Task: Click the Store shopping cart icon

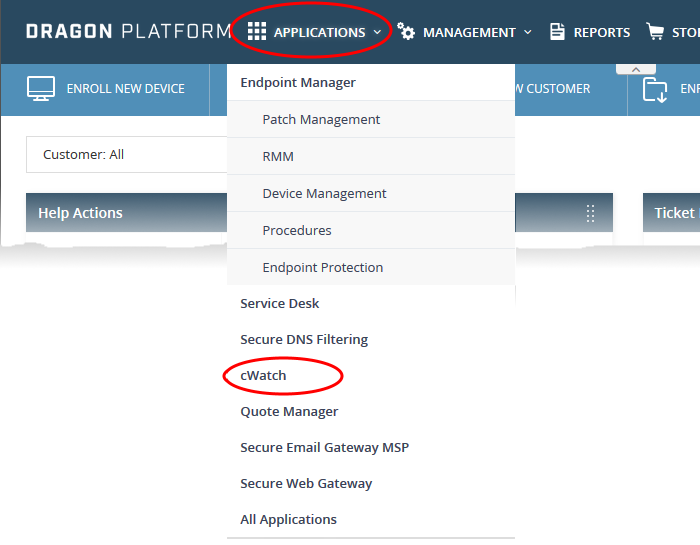Action: pos(655,32)
